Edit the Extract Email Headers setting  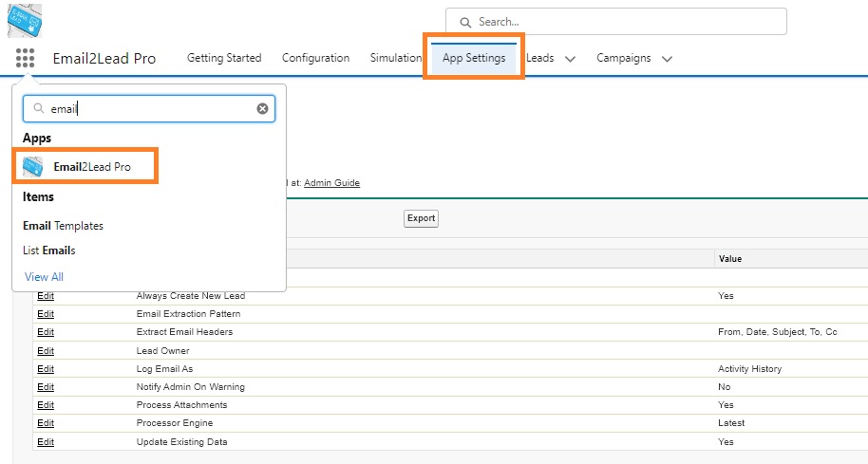46,332
